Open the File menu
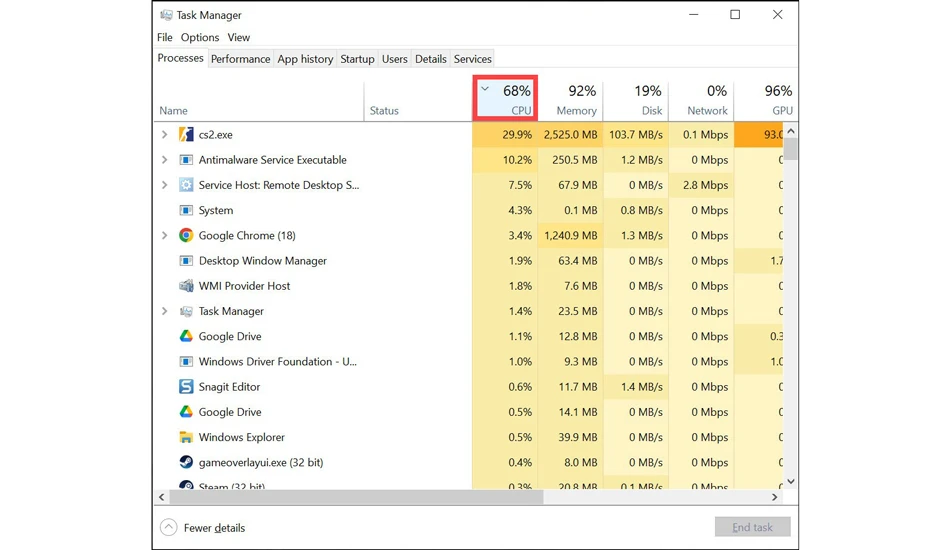950x550 pixels. tap(164, 37)
